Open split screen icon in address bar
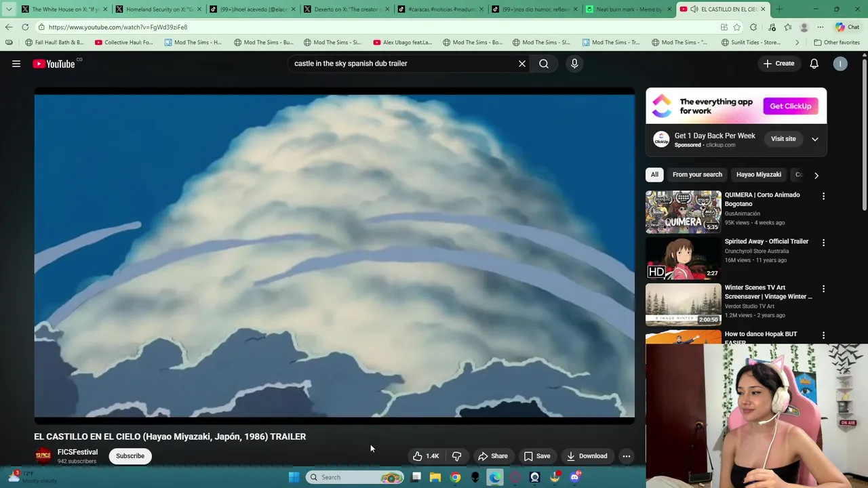 (x=724, y=27)
